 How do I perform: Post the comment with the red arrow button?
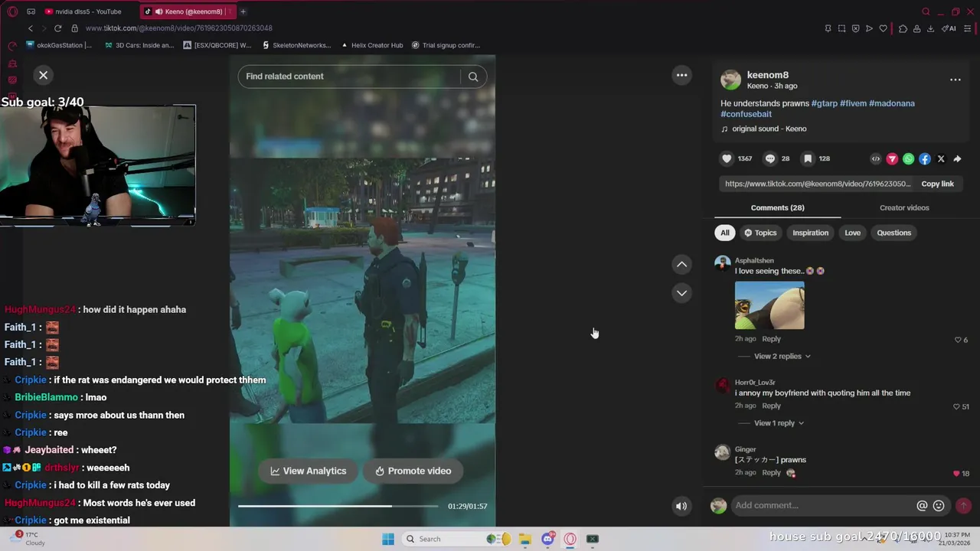[x=963, y=506]
